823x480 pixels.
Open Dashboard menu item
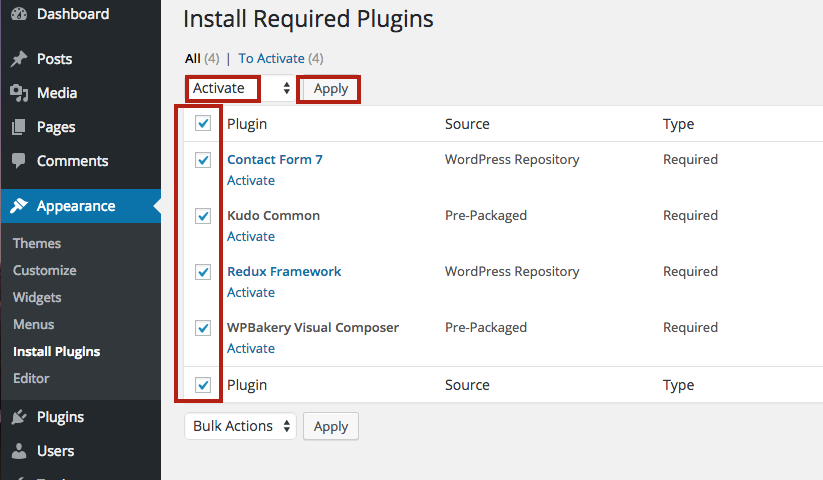click(73, 14)
